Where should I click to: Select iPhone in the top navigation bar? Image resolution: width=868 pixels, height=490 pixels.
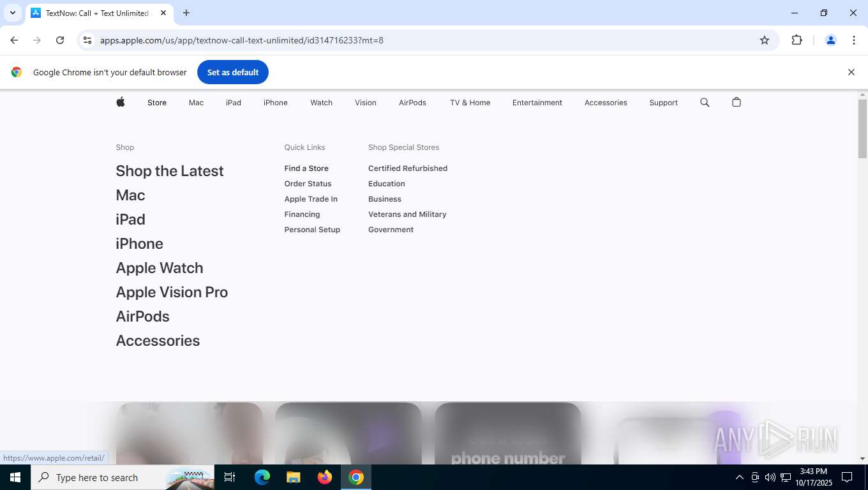tap(276, 102)
